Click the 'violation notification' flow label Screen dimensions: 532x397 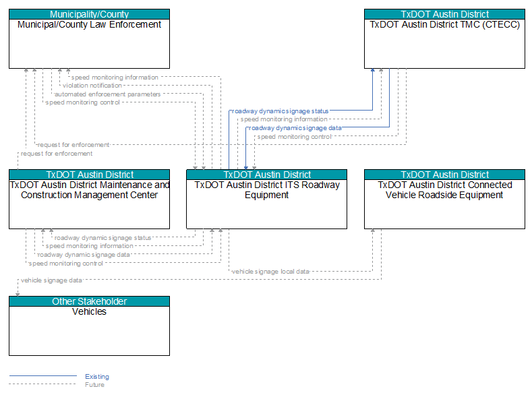(x=92, y=86)
